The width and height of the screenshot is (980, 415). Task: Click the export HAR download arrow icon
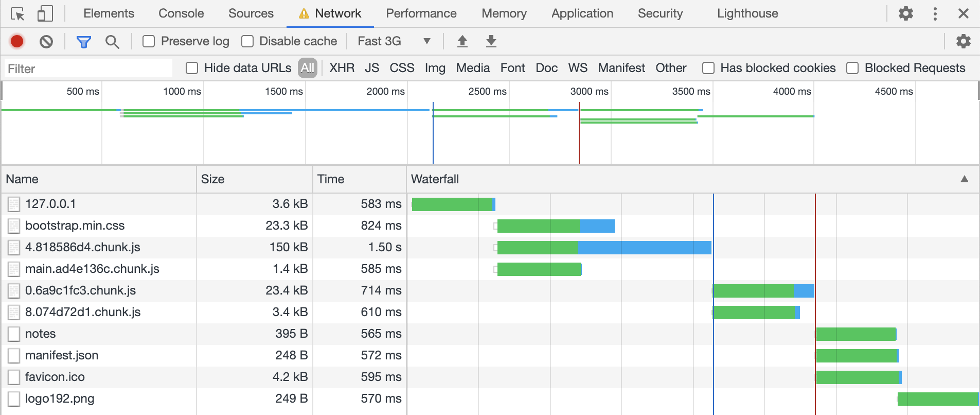click(x=491, y=41)
